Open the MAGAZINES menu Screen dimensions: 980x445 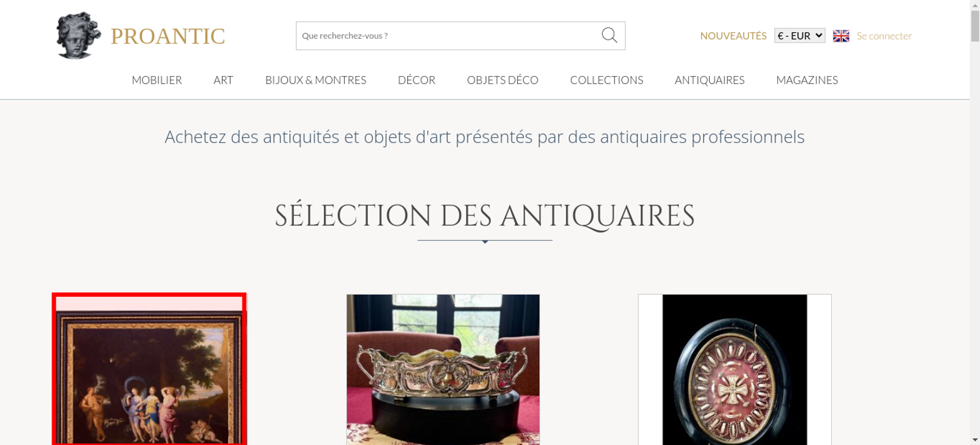coord(807,80)
